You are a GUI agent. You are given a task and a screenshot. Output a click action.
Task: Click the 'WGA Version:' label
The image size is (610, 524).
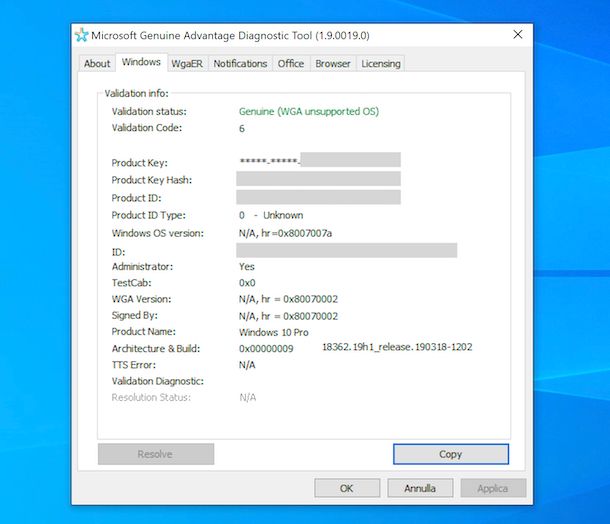(142, 299)
